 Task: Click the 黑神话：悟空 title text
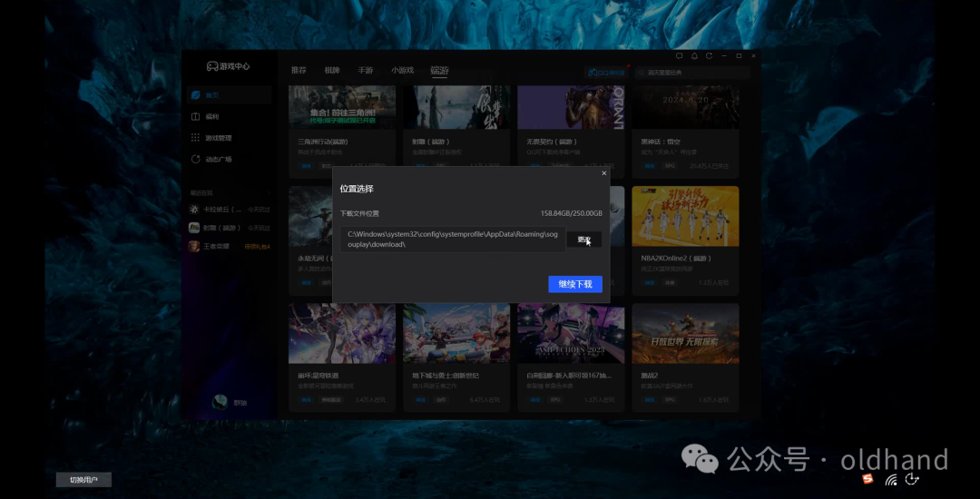(661, 142)
